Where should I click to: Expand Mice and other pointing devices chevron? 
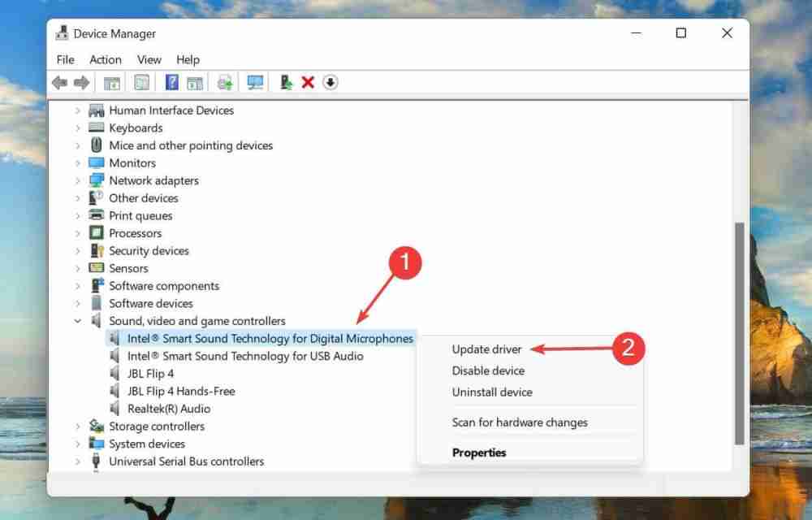point(78,145)
